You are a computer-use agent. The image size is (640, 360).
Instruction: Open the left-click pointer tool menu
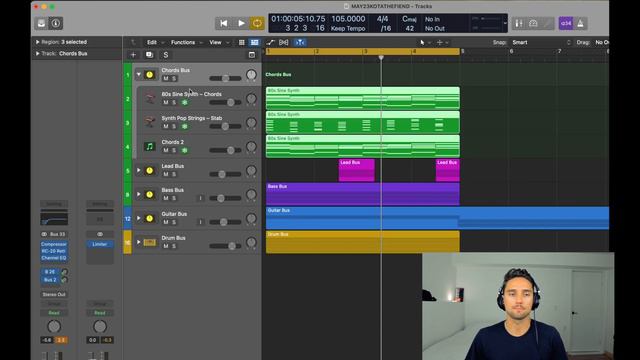[x=424, y=42]
